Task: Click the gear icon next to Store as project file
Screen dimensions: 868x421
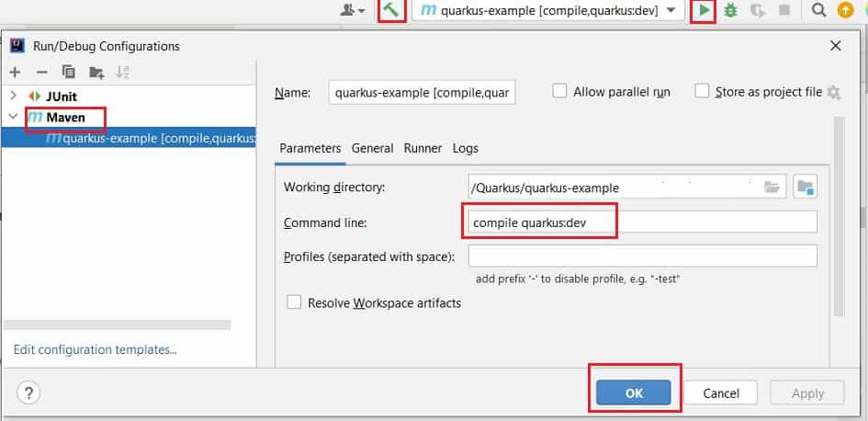Action: (x=833, y=93)
